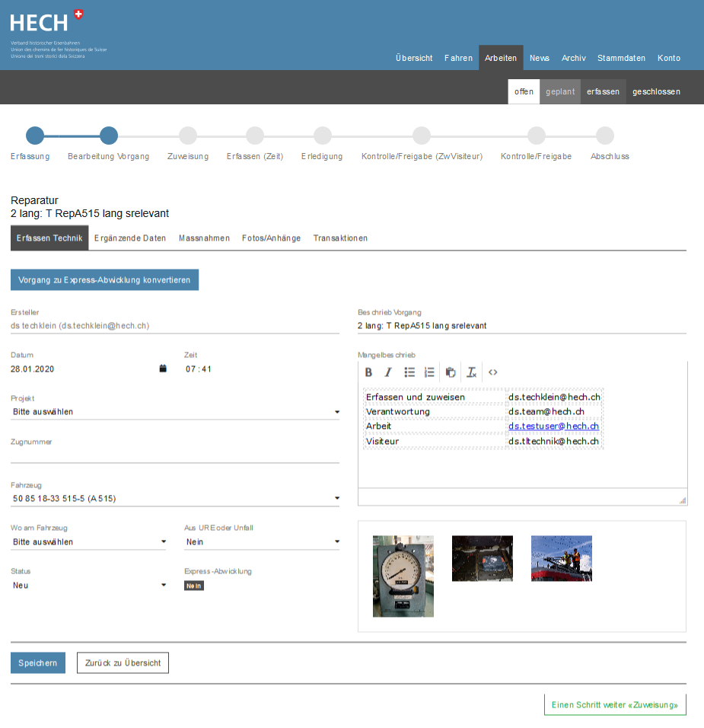Clear formatting with the Tx icon
This screenshot has width=704, height=728.
(472, 372)
